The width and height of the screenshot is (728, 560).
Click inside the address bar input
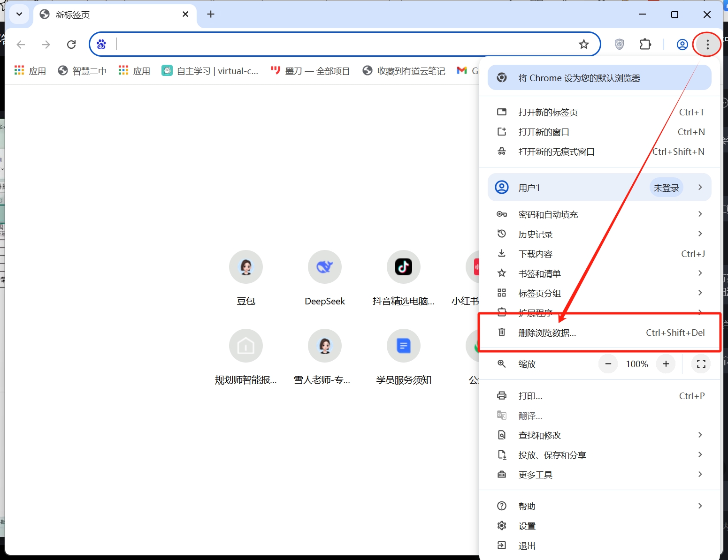click(x=329, y=44)
